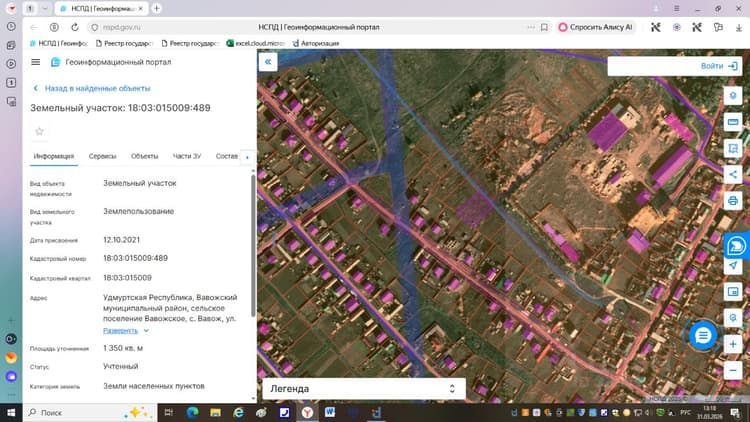
Task: Locate my position with arrow icon
Action: (733, 266)
